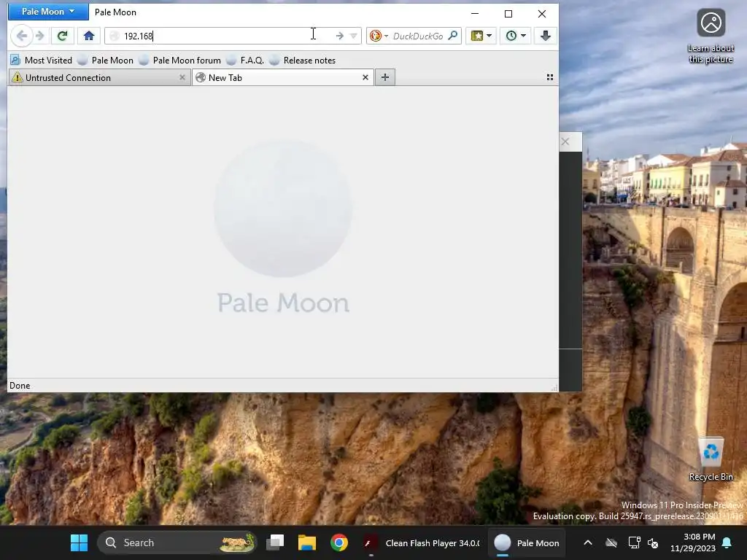Open the Pale Moon application menu button
The image size is (747, 560).
click(48, 12)
